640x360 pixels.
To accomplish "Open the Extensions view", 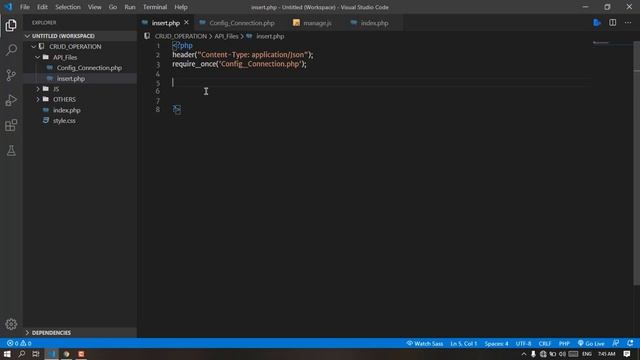I will 11,125.
